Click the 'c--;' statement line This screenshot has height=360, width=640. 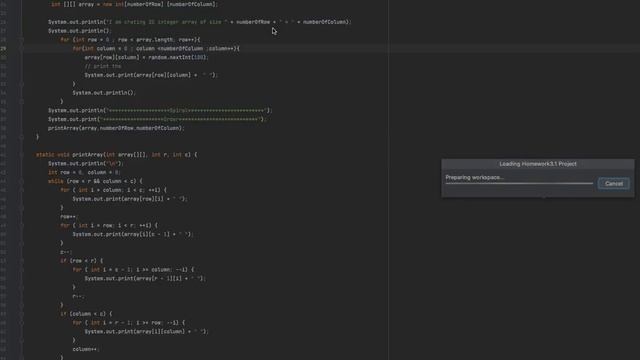[x=66, y=252]
